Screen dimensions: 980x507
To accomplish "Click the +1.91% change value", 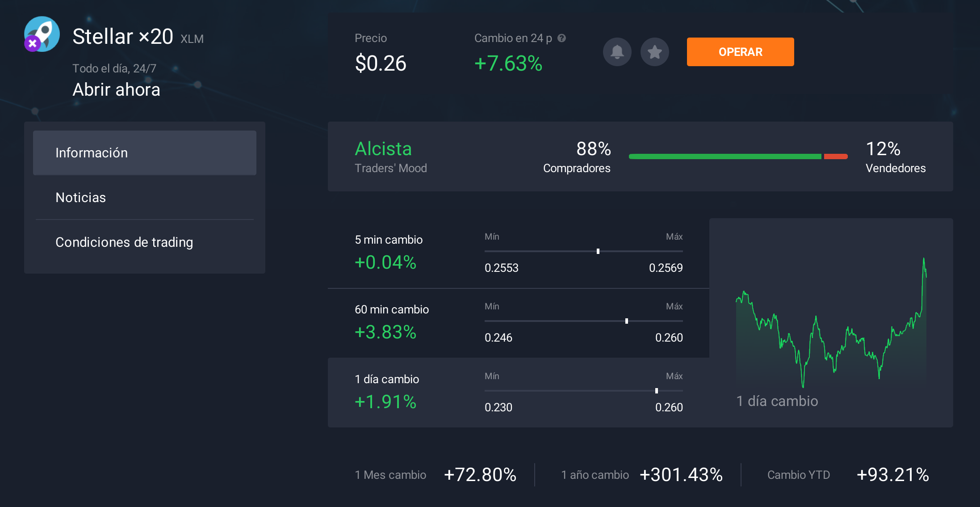I will (x=385, y=401).
